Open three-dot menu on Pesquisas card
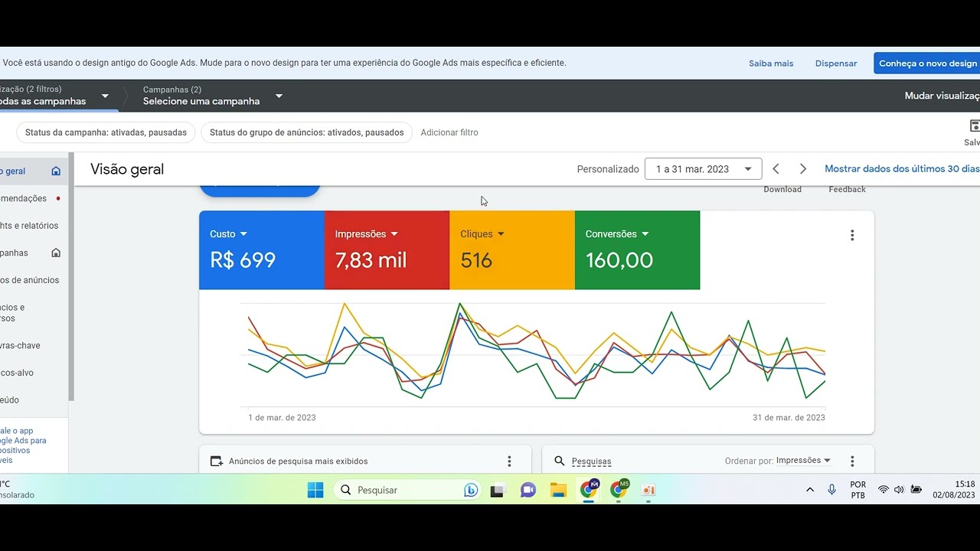The height and width of the screenshot is (551, 980). pyautogui.click(x=852, y=461)
